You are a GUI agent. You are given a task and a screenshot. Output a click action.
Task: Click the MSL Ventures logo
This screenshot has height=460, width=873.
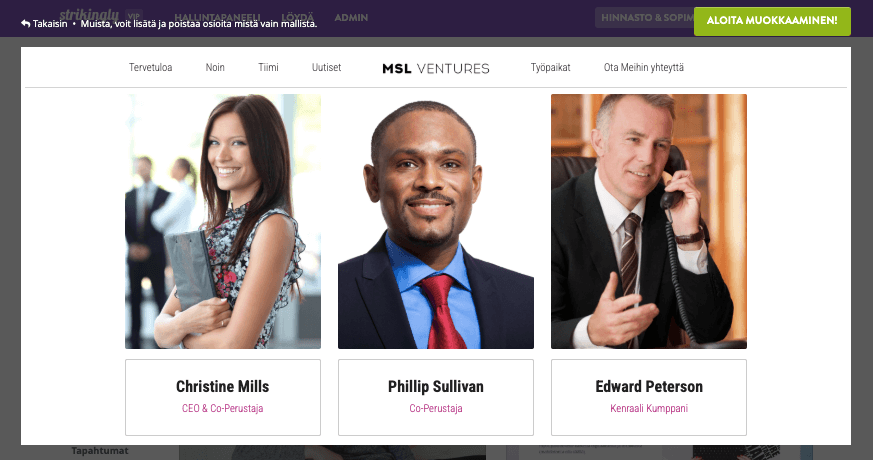[x=436, y=68]
